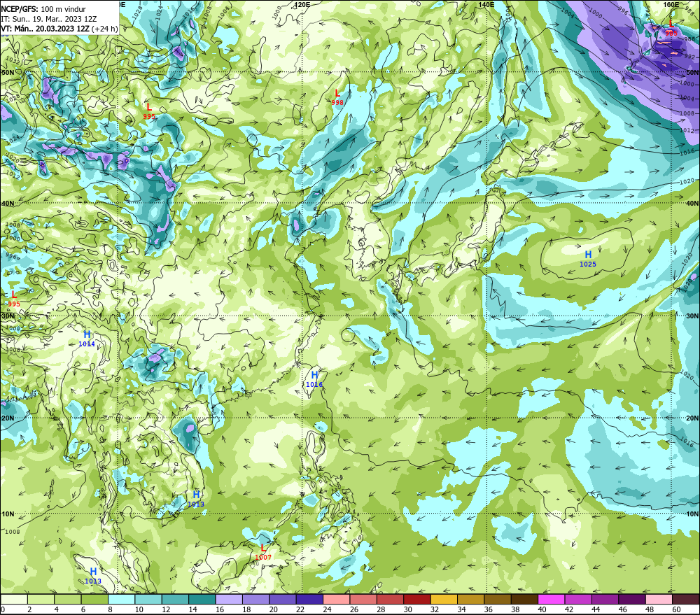
Task: Click pressure value 998 under the L
Action: click(337, 103)
